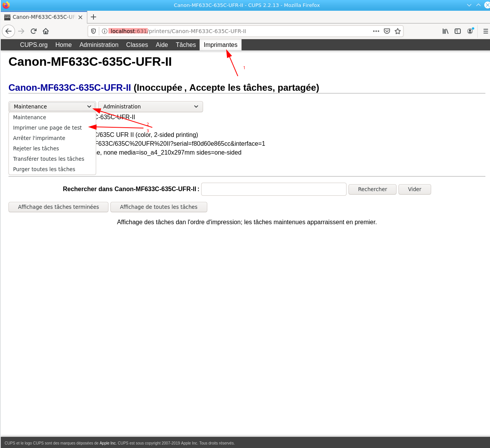
Task: Click the blue Canon-MF633C-635C-UFR-II heading link
Action: click(70, 88)
